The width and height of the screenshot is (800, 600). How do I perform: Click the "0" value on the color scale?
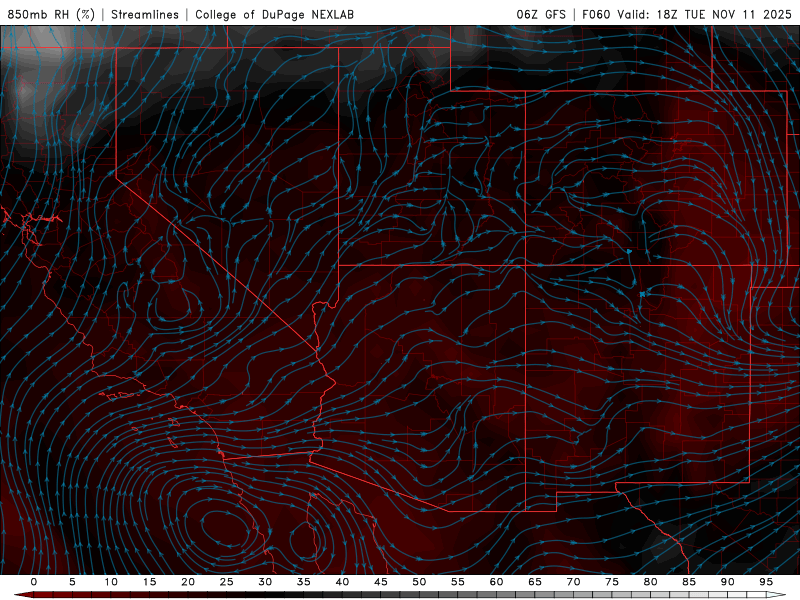point(34,582)
